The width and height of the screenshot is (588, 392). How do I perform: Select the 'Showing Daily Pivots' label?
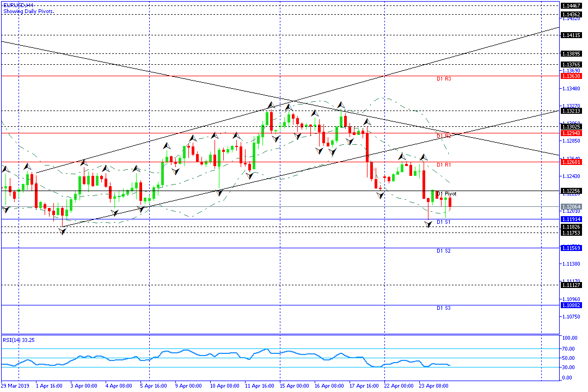(28, 11)
